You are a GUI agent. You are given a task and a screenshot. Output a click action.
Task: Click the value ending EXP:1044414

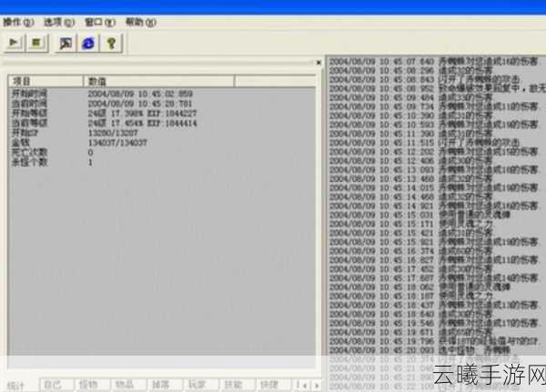pyautogui.click(x=142, y=123)
